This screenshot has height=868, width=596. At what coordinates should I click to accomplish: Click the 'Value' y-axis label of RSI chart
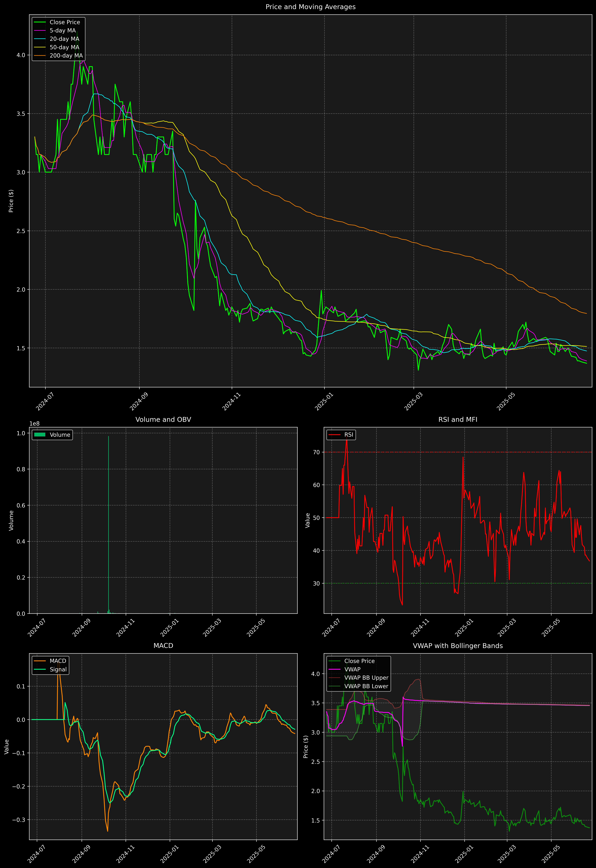(x=308, y=520)
